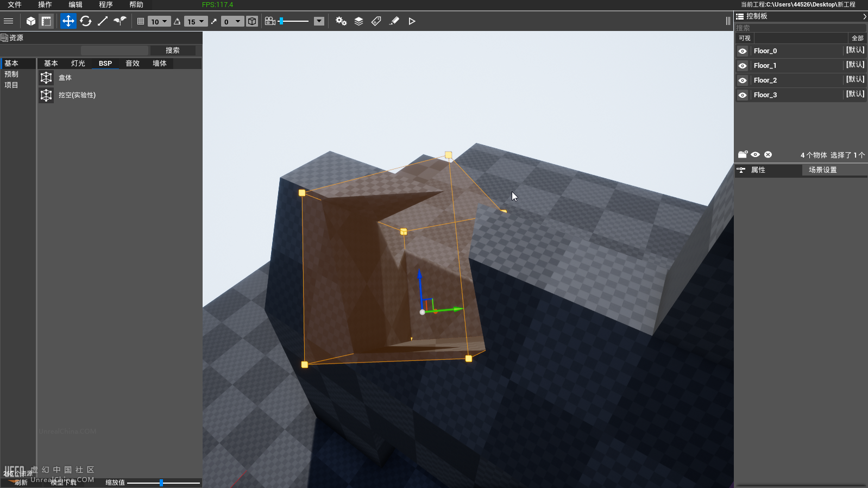This screenshot has width=868, height=488.
Task: Click the tag icon in toolbar
Action: pos(376,21)
